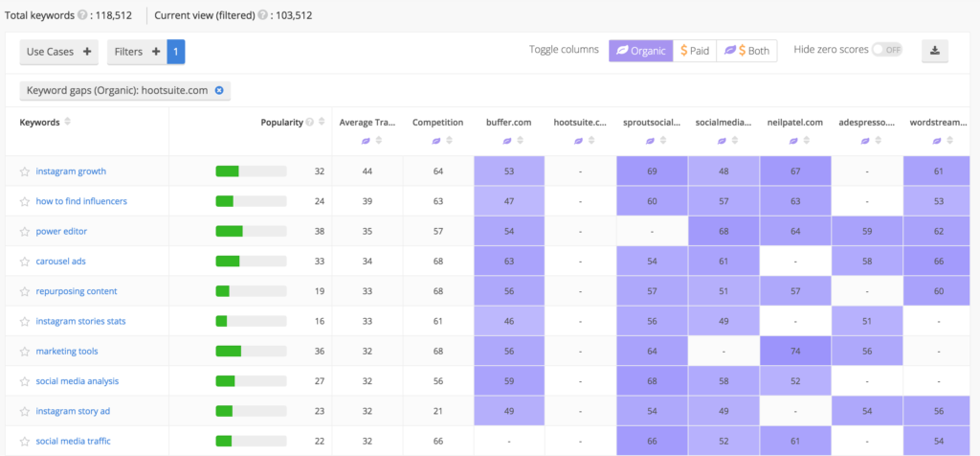Sort by Keywords column arrows
The image size is (980, 456).
[68, 122]
